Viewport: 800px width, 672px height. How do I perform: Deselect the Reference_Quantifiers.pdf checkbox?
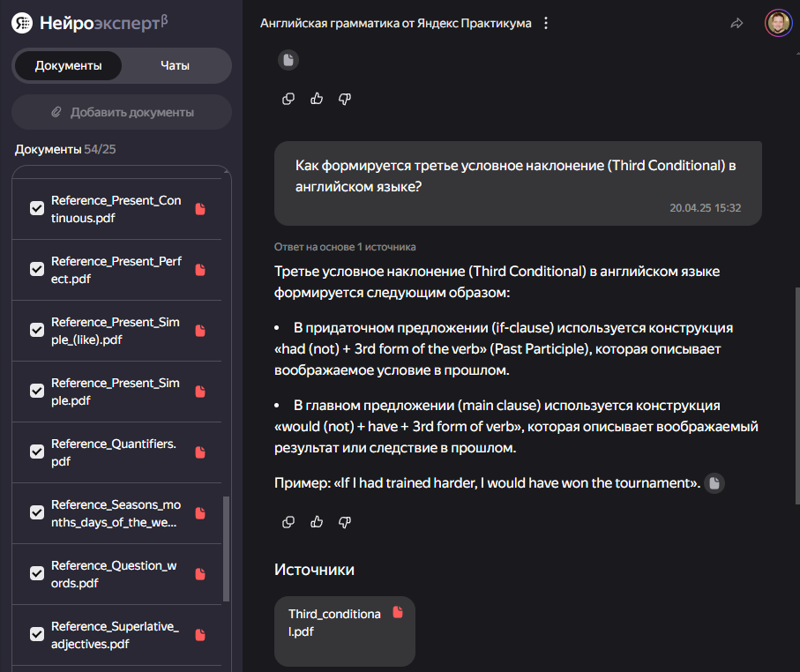point(37,452)
